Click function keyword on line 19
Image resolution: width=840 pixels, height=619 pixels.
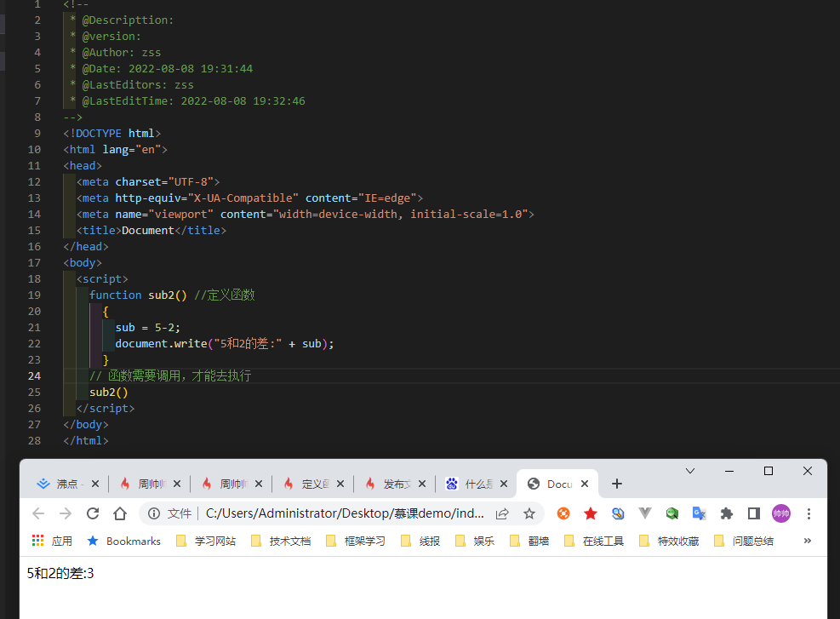115,295
